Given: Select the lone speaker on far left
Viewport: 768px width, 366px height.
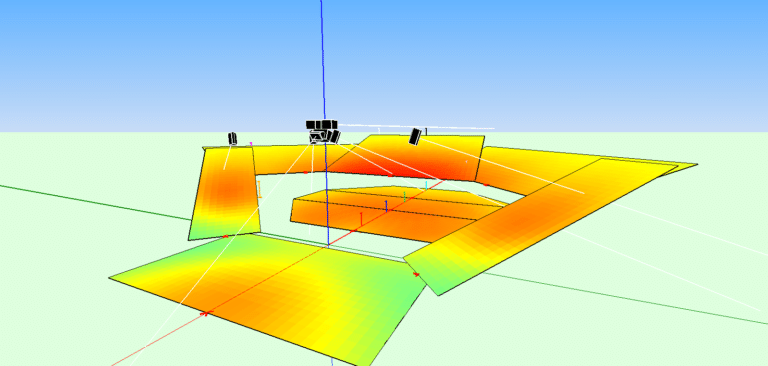Looking at the screenshot, I should (233, 138).
